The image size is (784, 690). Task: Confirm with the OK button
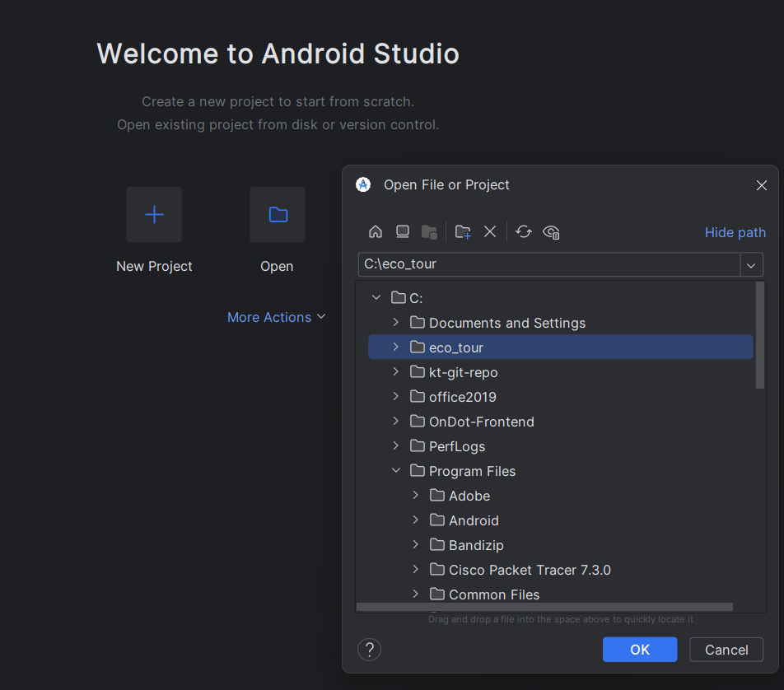[640, 650]
